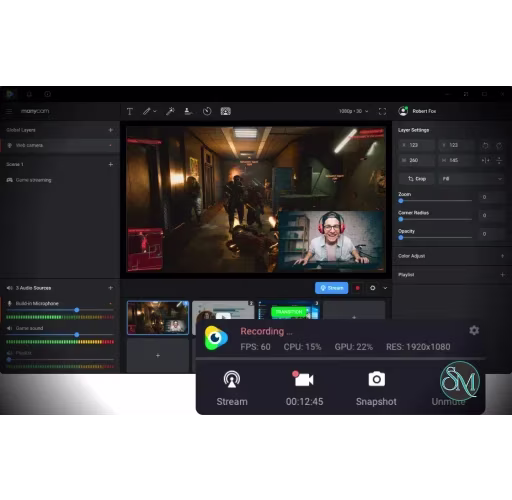Take a Snapshot from the Recording widget
The width and height of the screenshot is (512, 500).
376,388
